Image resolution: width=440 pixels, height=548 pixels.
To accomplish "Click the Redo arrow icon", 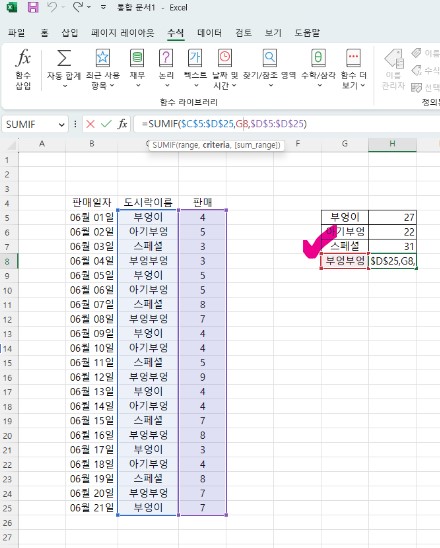I will coord(78,7).
